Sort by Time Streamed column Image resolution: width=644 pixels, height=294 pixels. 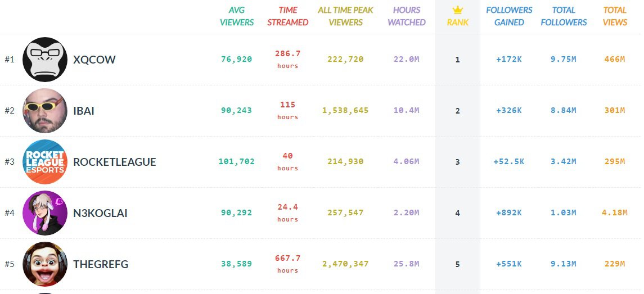pyautogui.click(x=287, y=16)
